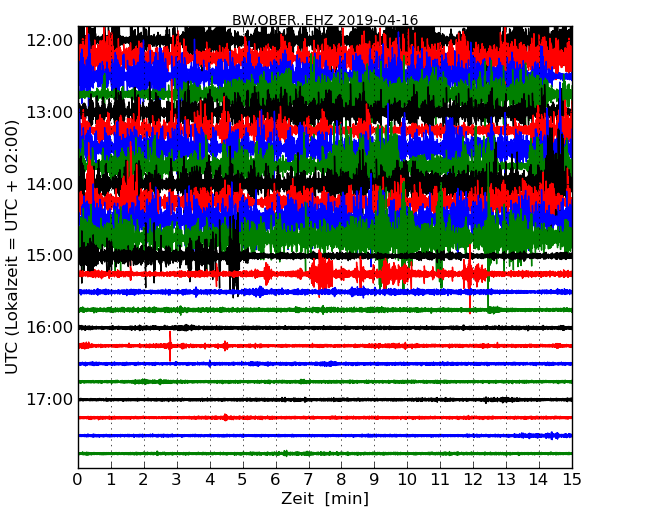Click the x-axis tick label 8
The height and width of the screenshot is (520, 650).
click(x=341, y=480)
